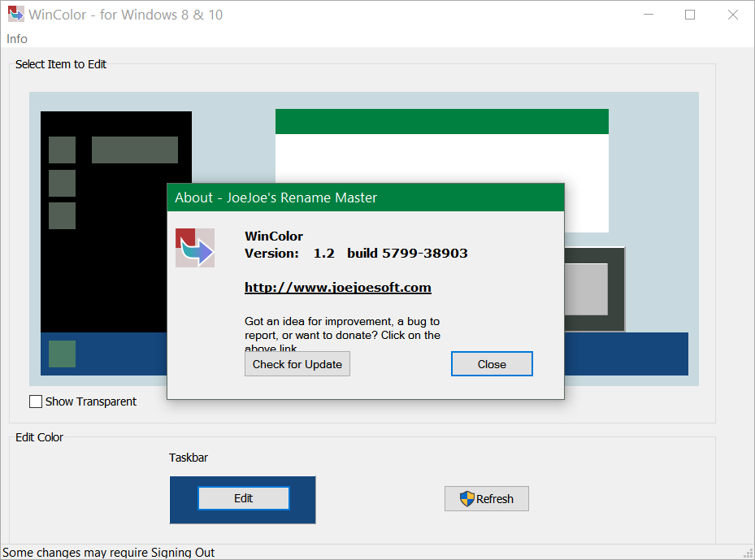Open the Info menu
The height and width of the screenshot is (560, 755).
(17, 38)
